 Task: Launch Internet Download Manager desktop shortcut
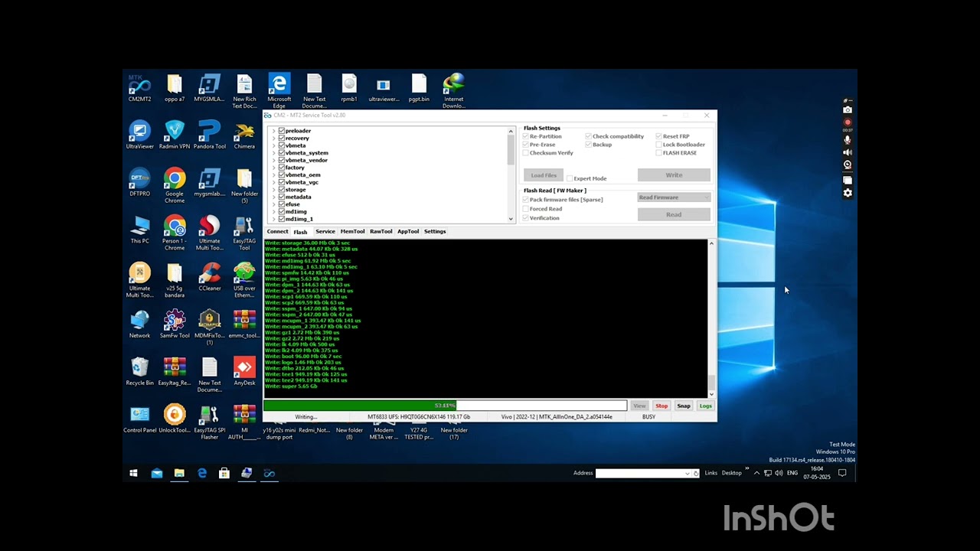tap(453, 91)
